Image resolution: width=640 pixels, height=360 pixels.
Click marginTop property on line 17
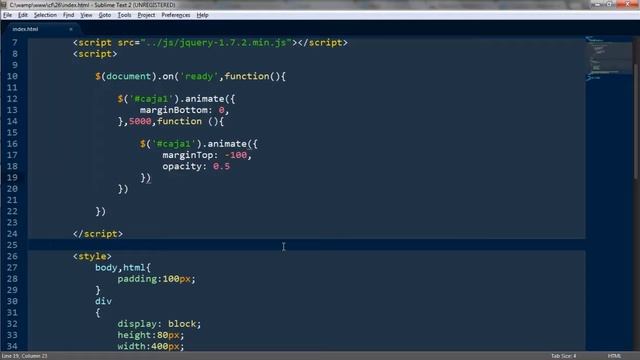tap(188, 155)
